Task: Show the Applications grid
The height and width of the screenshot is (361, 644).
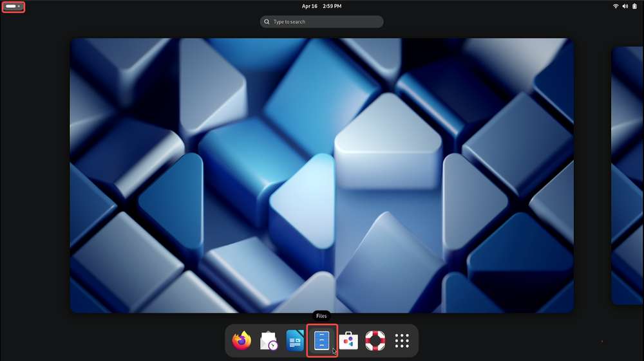Action: tap(402, 340)
